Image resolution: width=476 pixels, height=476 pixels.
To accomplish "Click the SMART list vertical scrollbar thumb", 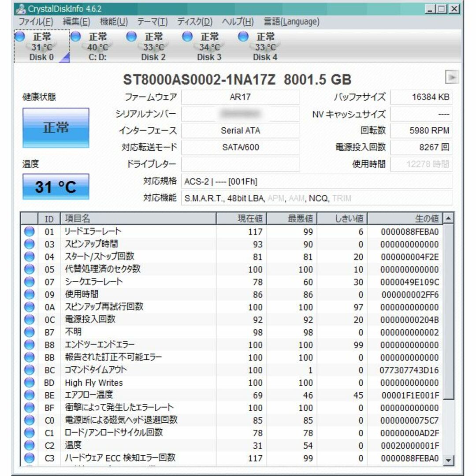I will coord(448,312).
